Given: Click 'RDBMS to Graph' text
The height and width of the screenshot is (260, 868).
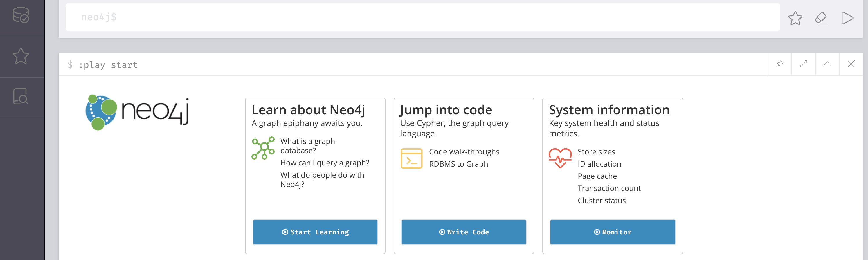Looking at the screenshot, I should pyautogui.click(x=458, y=164).
